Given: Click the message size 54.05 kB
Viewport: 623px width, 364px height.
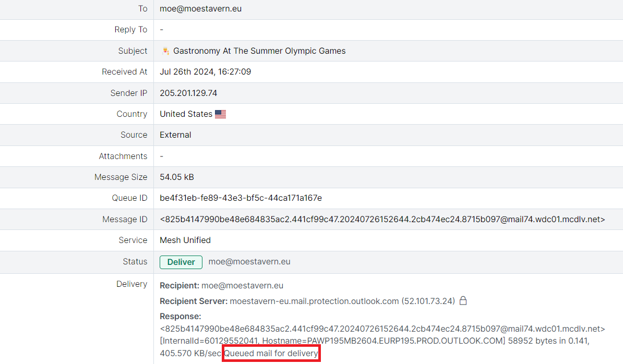Looking at the screenshot, I should (177, 177).
